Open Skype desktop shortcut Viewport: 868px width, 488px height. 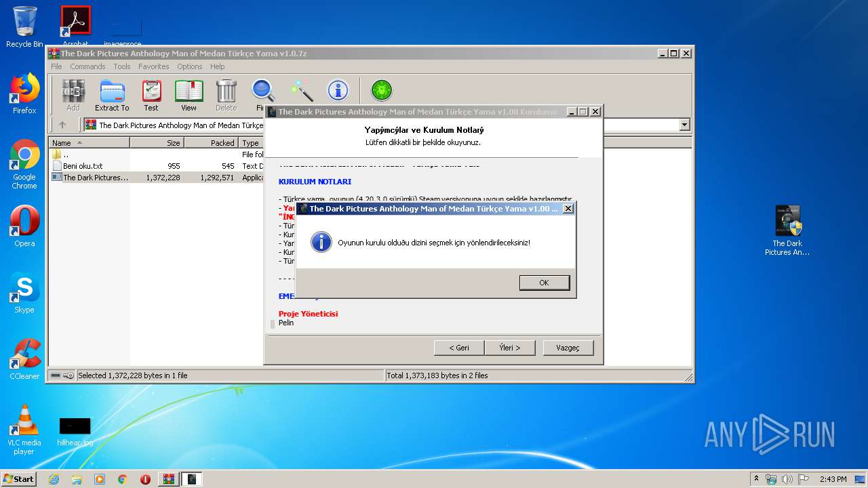tap(24, 293)
